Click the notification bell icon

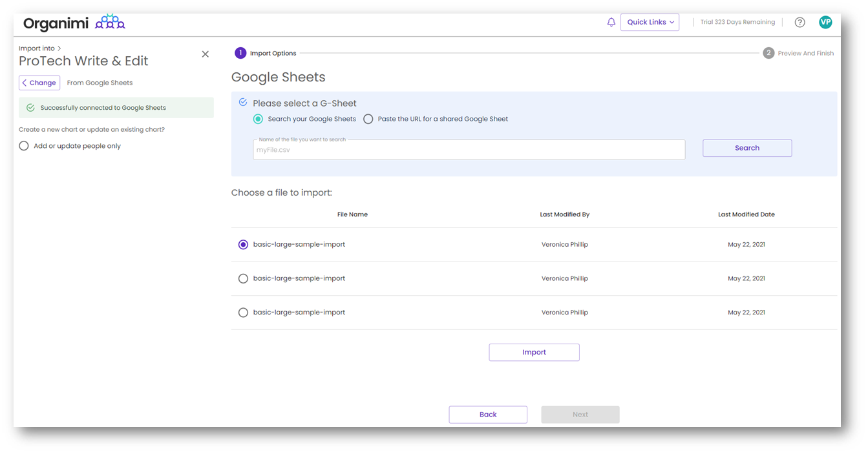(x=611, y=22)
